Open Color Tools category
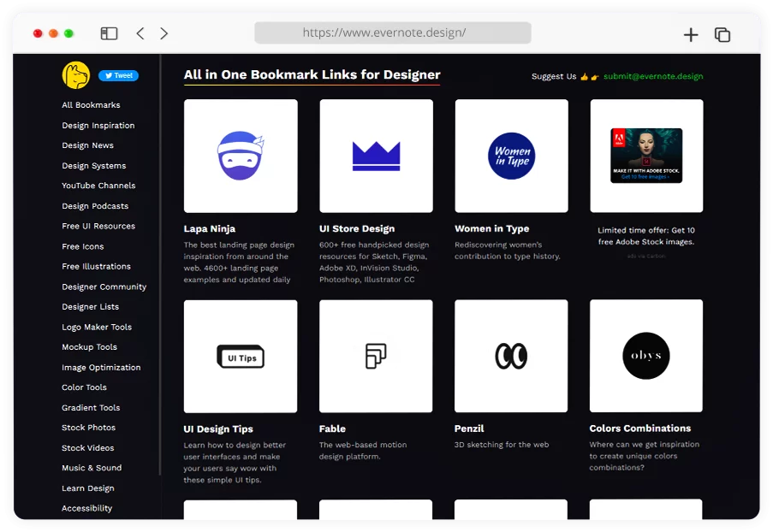This screenshot has width=773, height=532. pyautogui.click(x=84, y=387)
